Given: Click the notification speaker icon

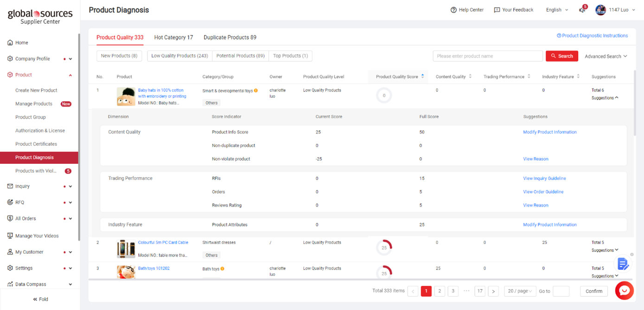Looking at the screenshot, I should point(582,10).
